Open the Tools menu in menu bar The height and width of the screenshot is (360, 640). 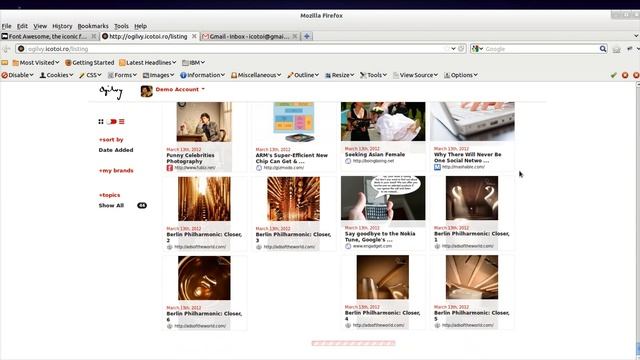click(x=121, y=26)
